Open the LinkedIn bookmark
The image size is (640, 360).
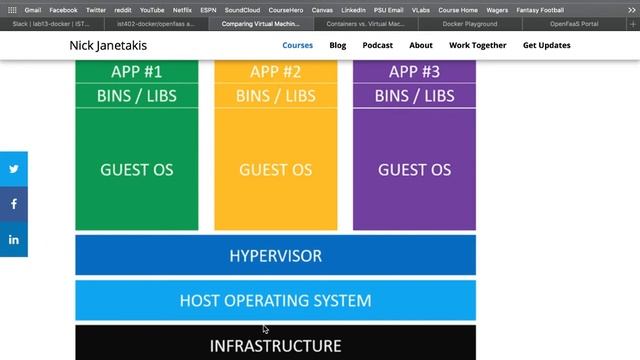pos(353,10)
